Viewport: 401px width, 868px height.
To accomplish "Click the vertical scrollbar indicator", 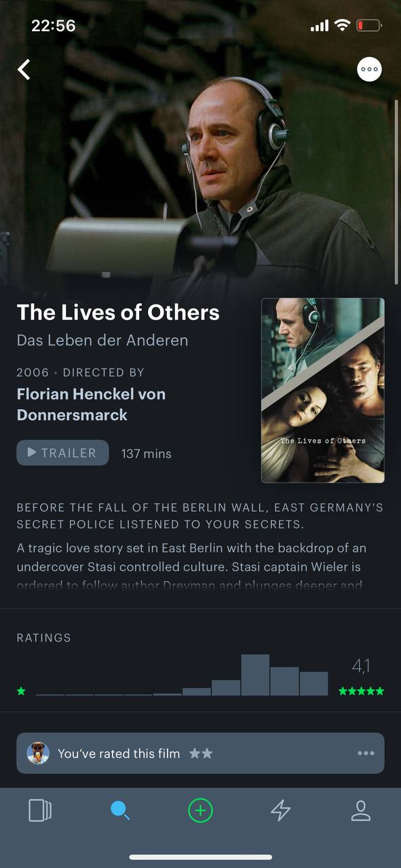I will (396, 192).
